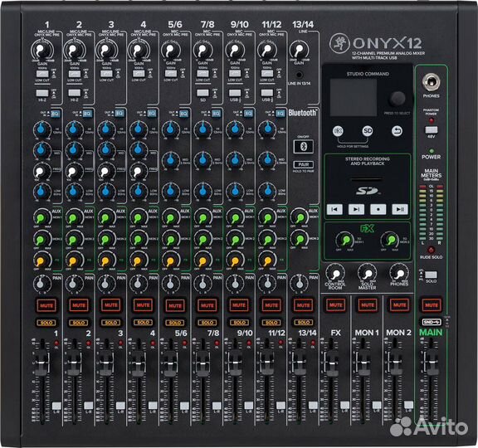Mute channel 3
Screen dimensions: 478x448
pos(111,305)
